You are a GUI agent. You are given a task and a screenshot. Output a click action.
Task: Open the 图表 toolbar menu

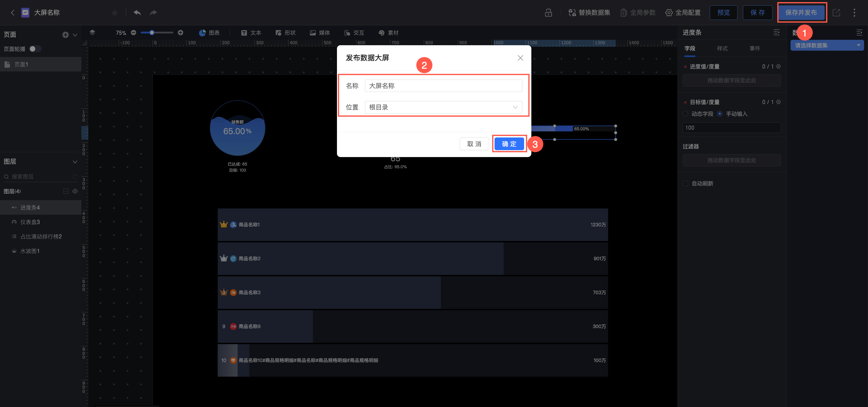tap(209, 33)
